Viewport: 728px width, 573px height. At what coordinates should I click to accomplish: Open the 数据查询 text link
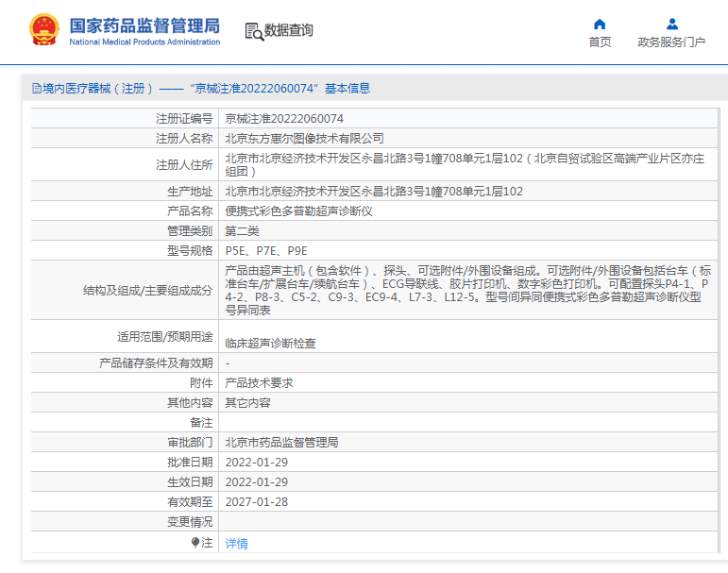click(x=289, y=30)
